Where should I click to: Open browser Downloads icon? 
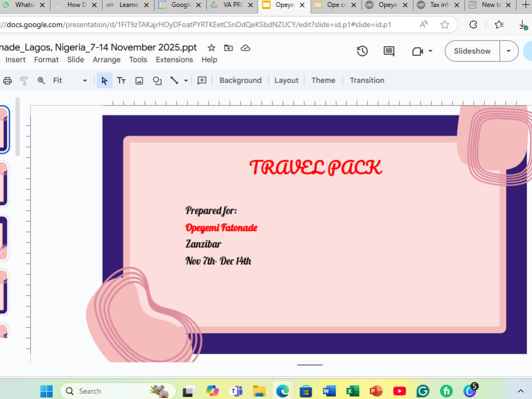(523, 25)
